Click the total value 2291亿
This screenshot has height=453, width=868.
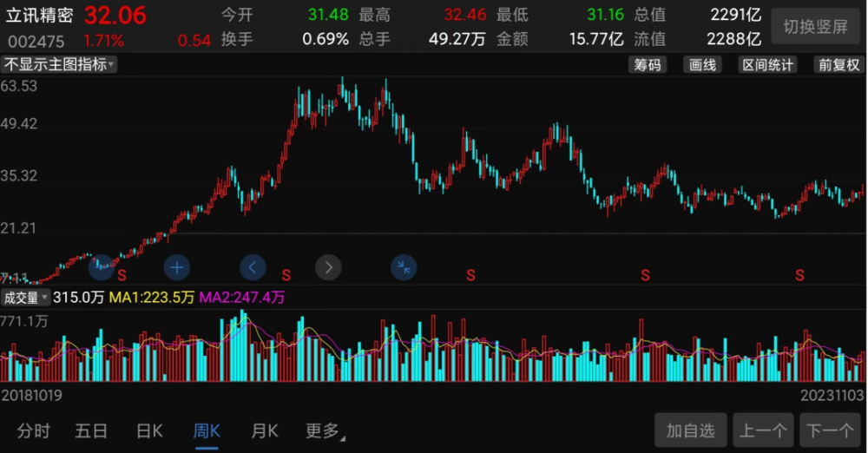[x=736, y=15]
